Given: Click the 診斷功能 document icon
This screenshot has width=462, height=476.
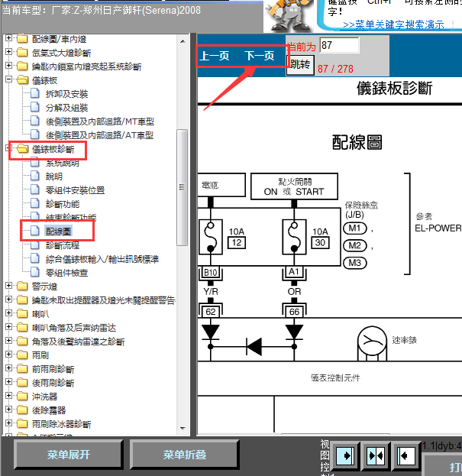Looking at the screenshot, I should 35,204.
